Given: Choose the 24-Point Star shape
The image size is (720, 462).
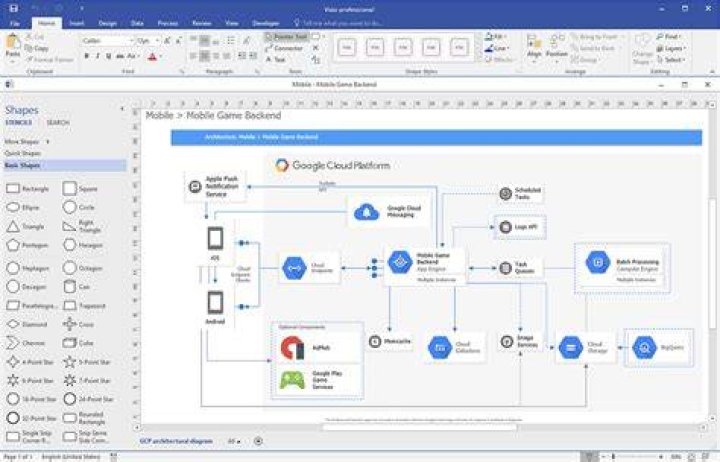Looking at the screenshot, I should [88, 399].
